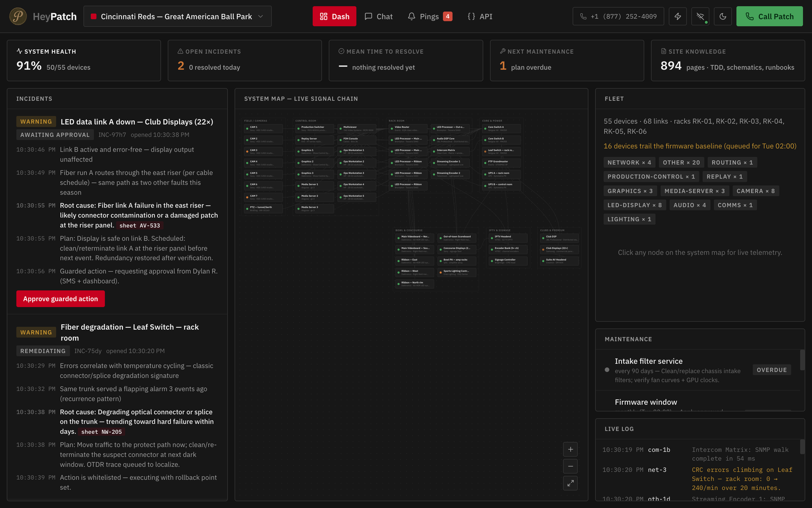The width and height of the screenshot is (812, 508).
Task: Click Approve guarded action button
Action: pos(61,299)
